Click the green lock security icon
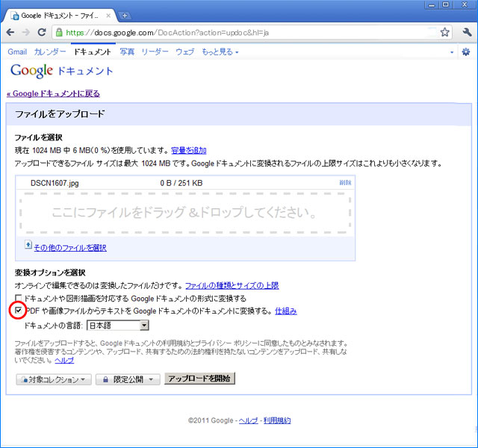Viewport: 478px width, 448px height. pyautogui.click(x=59, y=32)
